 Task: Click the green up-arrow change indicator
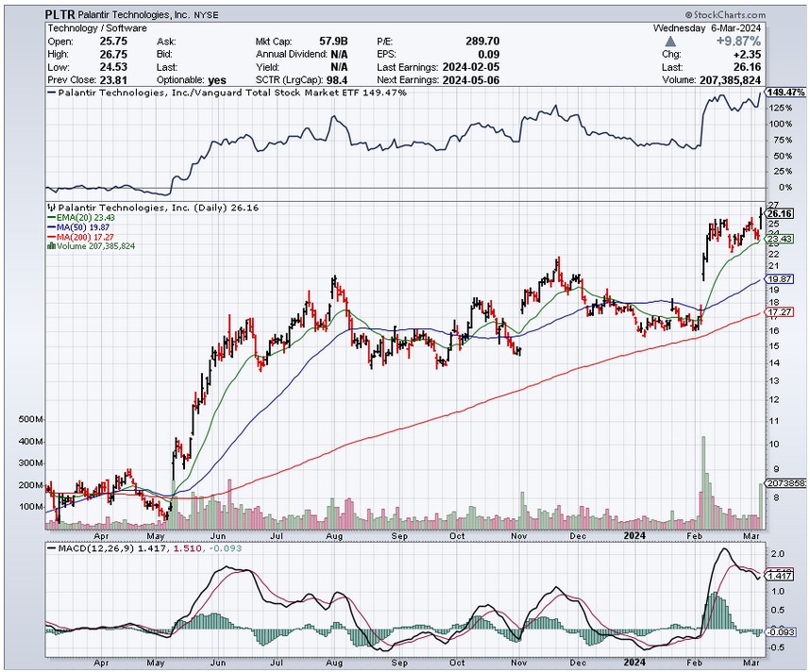[x=670, y=42]
